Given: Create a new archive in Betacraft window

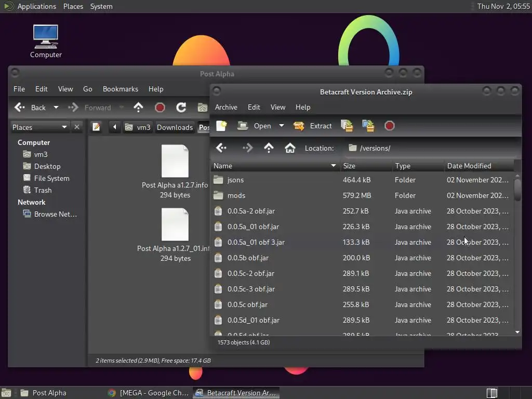Looking at the screenshot, I should [221, 126].
